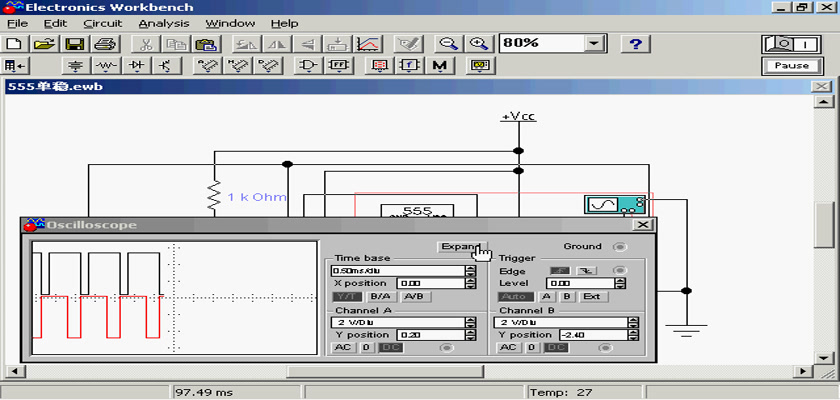Select Y/T time base mode
Viewport: 840px width, 400px height.
tap(347, 297)
